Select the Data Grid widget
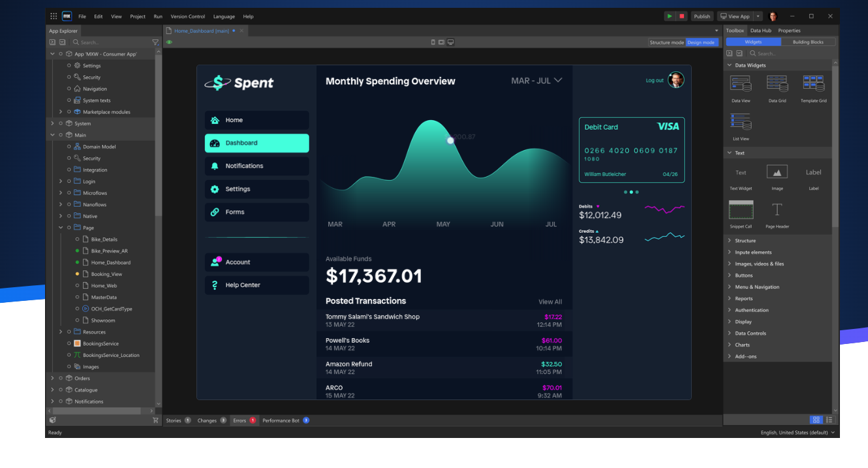 [x=777, y=89]
